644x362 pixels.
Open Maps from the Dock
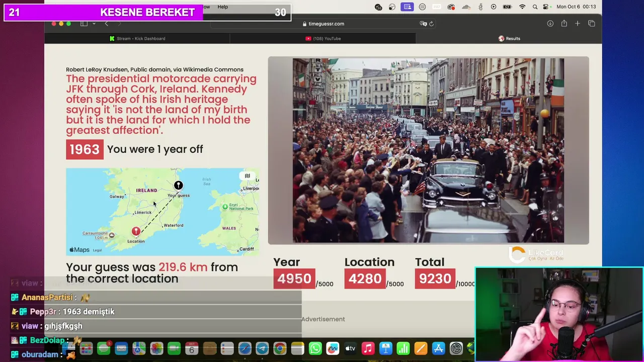tap(139, 348)
